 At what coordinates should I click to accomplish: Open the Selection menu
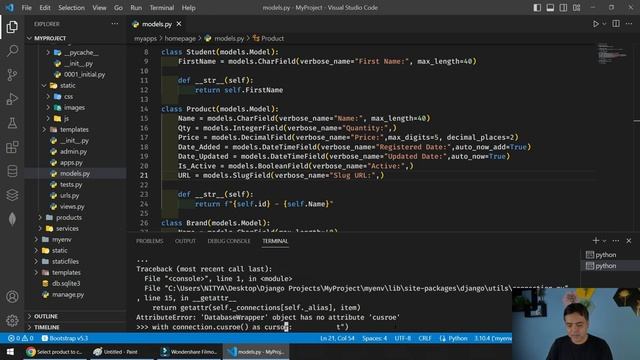(71, 8)
